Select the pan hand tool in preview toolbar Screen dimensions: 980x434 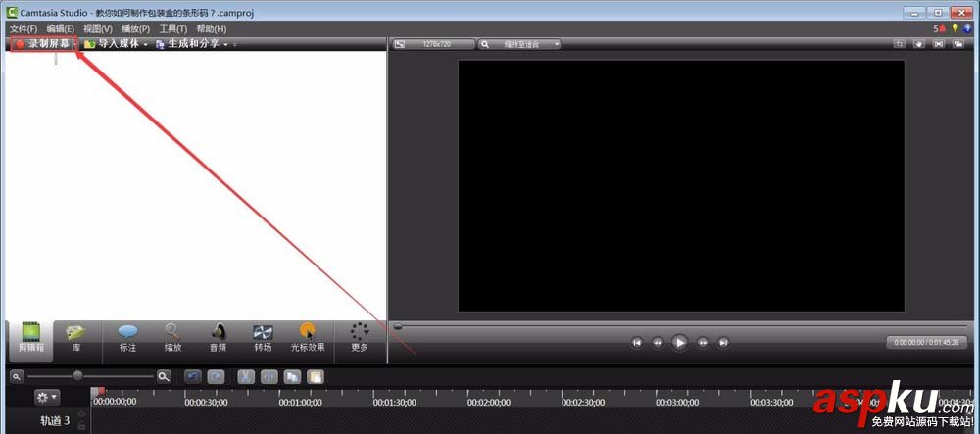pyautogui.click(x=919, y=44)
